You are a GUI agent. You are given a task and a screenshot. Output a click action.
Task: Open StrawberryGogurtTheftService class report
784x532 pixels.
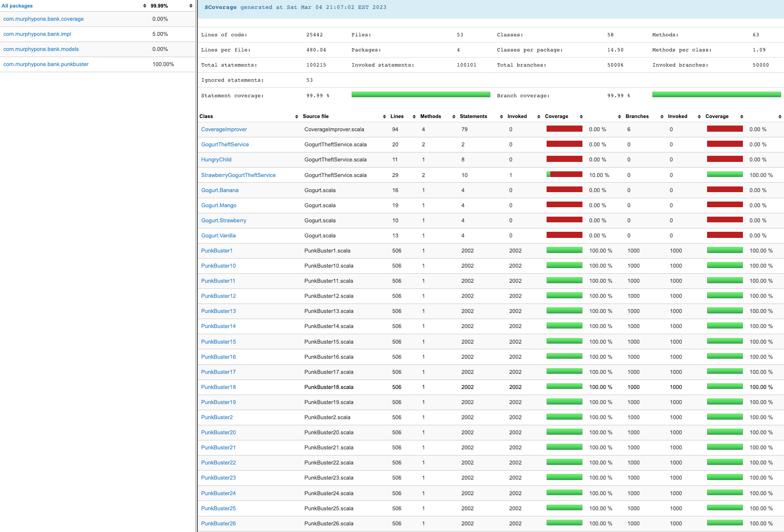[238, 175]
